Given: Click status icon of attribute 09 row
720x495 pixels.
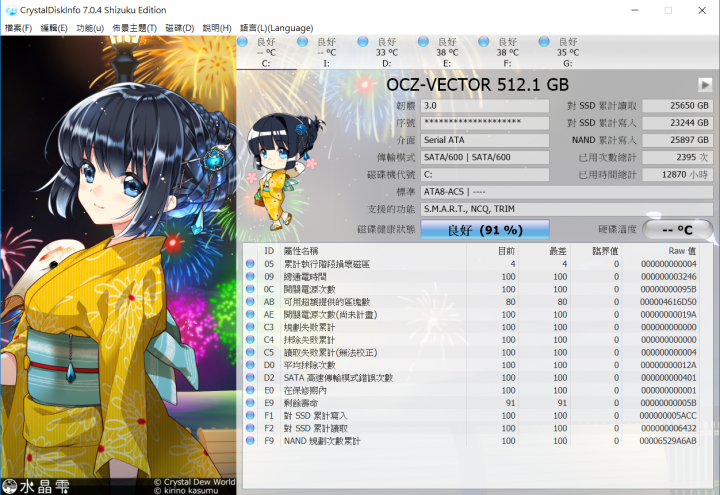Looking at the screenshot, I should [x=250, y=276].
